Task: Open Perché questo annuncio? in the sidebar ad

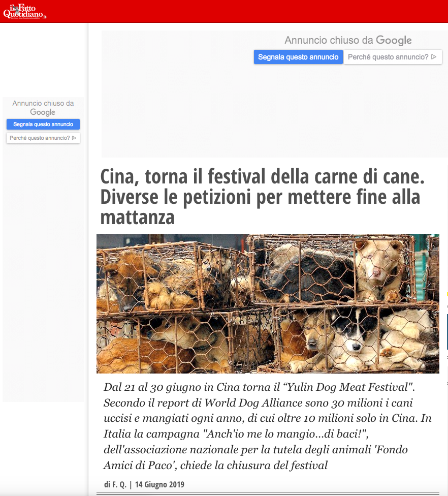Action: click(x=43, y=138)
